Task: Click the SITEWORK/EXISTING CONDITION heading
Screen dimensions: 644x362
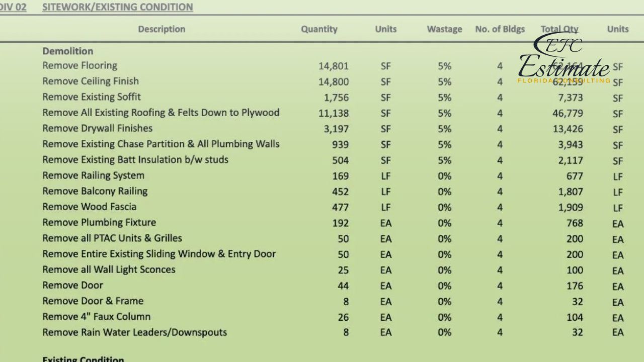Action: [117, 7]
